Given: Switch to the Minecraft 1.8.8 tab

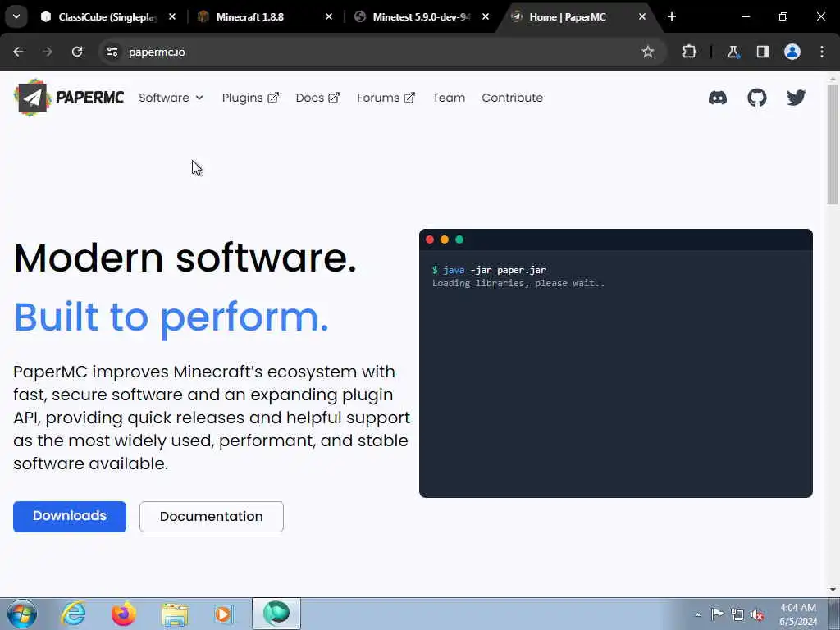Looking at the screenshot, I should point(257,16).
